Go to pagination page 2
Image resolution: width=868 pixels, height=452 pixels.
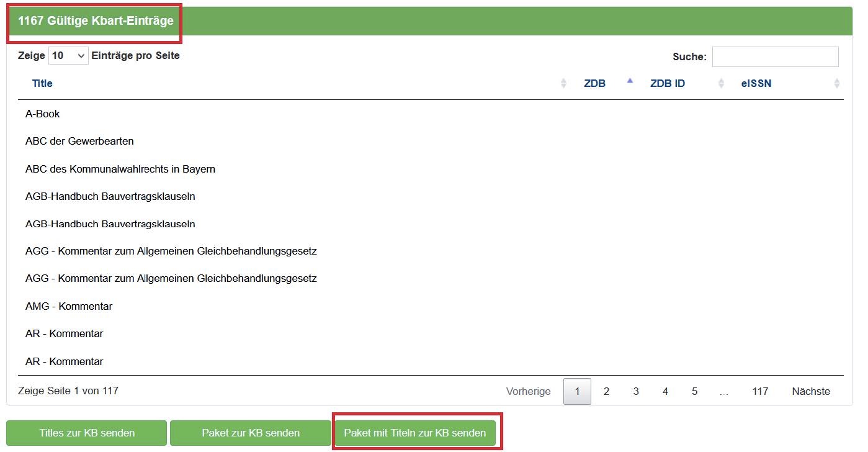(606, 391)
